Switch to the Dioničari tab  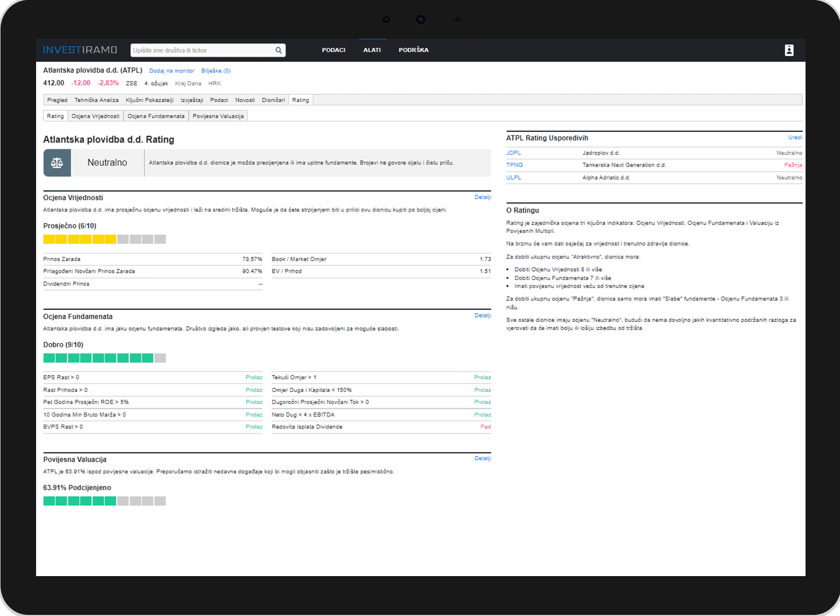[x=273, y=100]
